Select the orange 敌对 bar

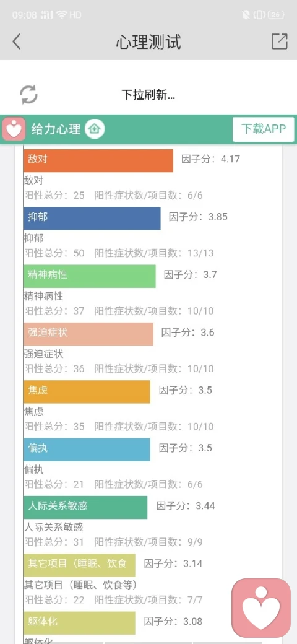pyautogui.click(x=98, y=160)
